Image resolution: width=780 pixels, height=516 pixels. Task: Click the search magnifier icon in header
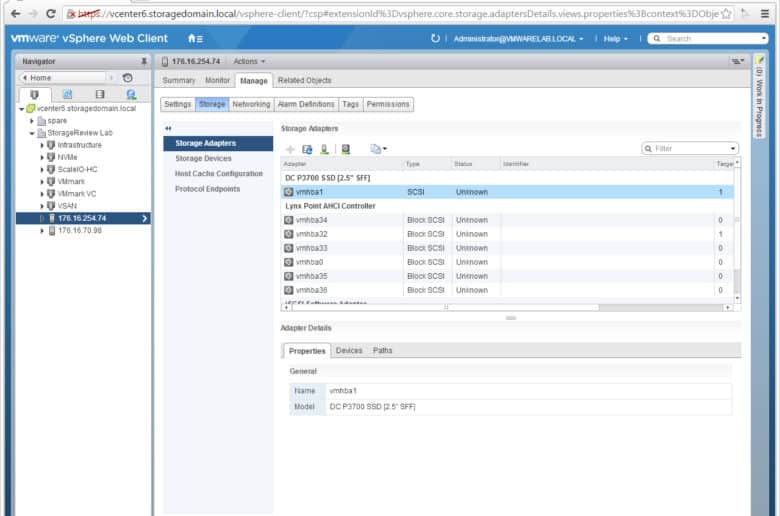click(657, 38)
